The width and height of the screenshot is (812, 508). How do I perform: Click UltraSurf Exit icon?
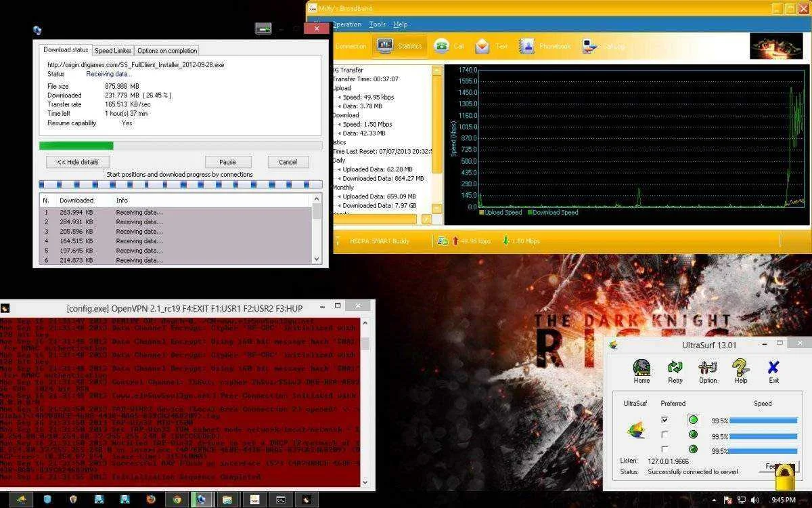(x=773, y=372)
